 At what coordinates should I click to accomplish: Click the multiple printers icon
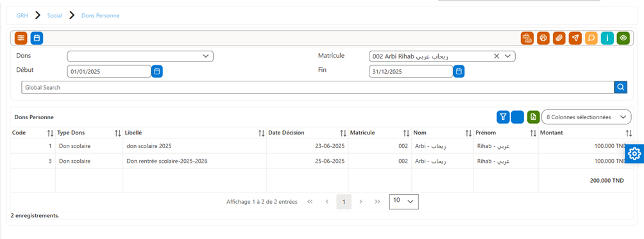pos(527,38)
